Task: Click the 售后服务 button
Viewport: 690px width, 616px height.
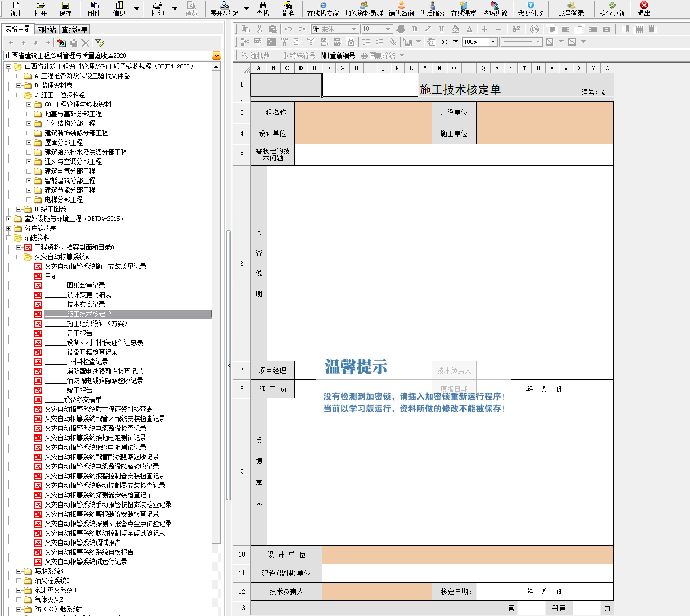Action: click(432, 8)
